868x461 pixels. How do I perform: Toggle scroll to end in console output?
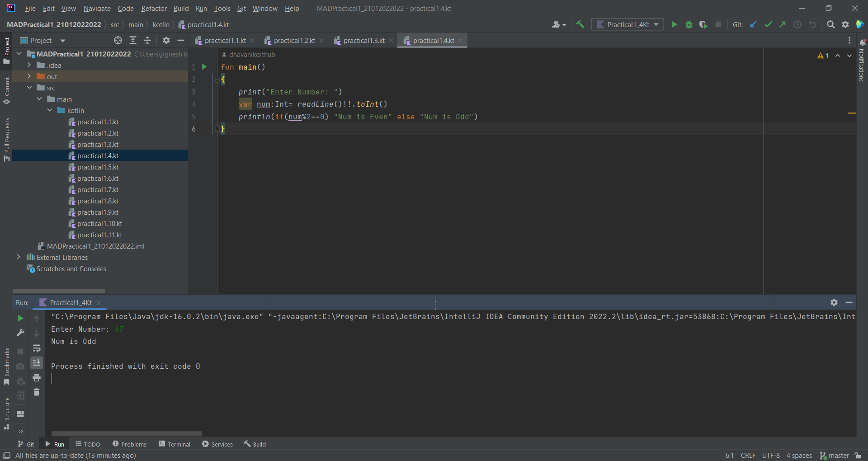point(37,362)
